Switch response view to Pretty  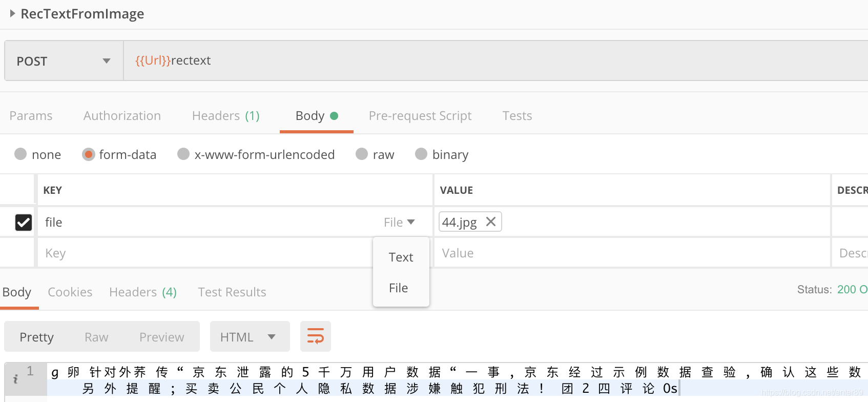36,337
